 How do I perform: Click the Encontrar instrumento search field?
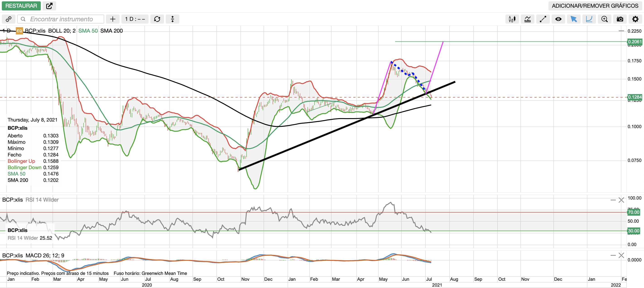(x=61, y=19)
